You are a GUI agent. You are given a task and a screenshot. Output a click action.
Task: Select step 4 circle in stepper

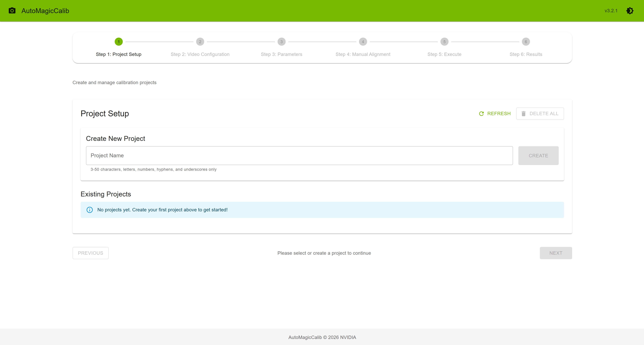pyautogui.click(x=363, y=42)
